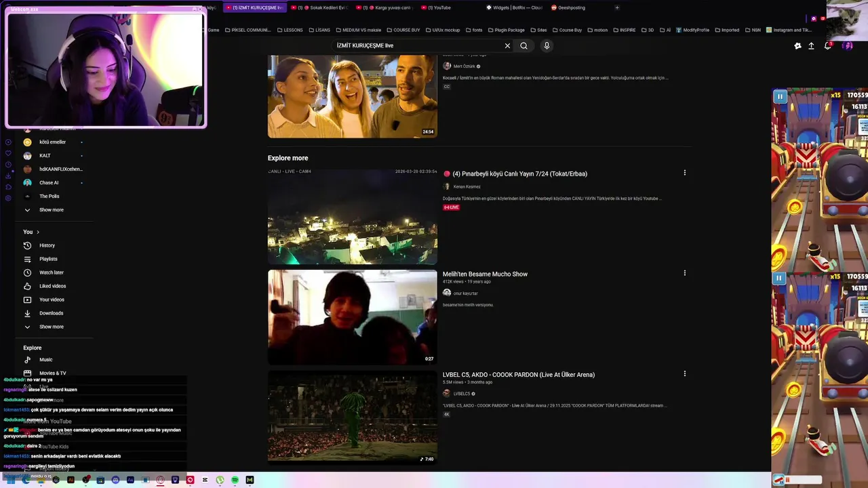Image resolution: width=868 pixels, height=488 pixels.
Task: Open the You section chevron
Action: click(37, 232)
